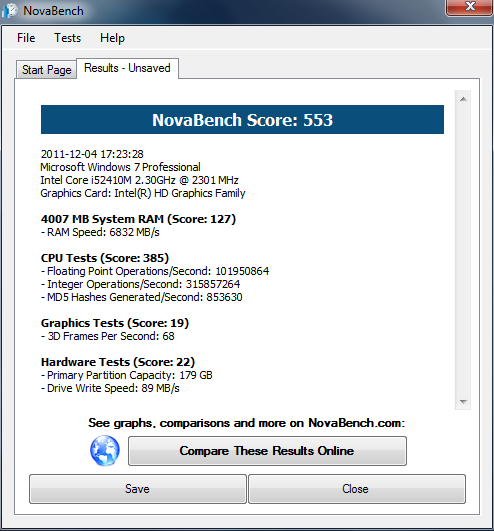Click the scrollbar down arrow
The height and width of the screenshot is (531, 494).
(463, 401)
